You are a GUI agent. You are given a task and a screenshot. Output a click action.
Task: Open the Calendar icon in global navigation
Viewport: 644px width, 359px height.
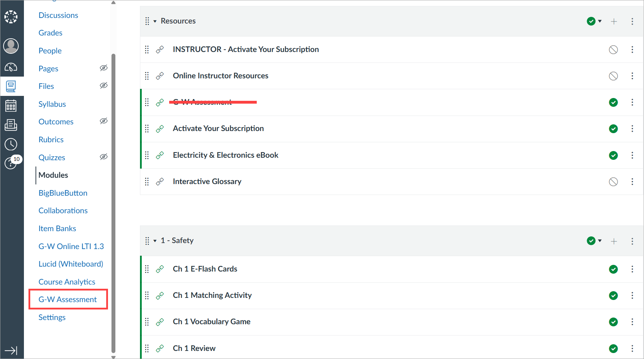(11, 105)
